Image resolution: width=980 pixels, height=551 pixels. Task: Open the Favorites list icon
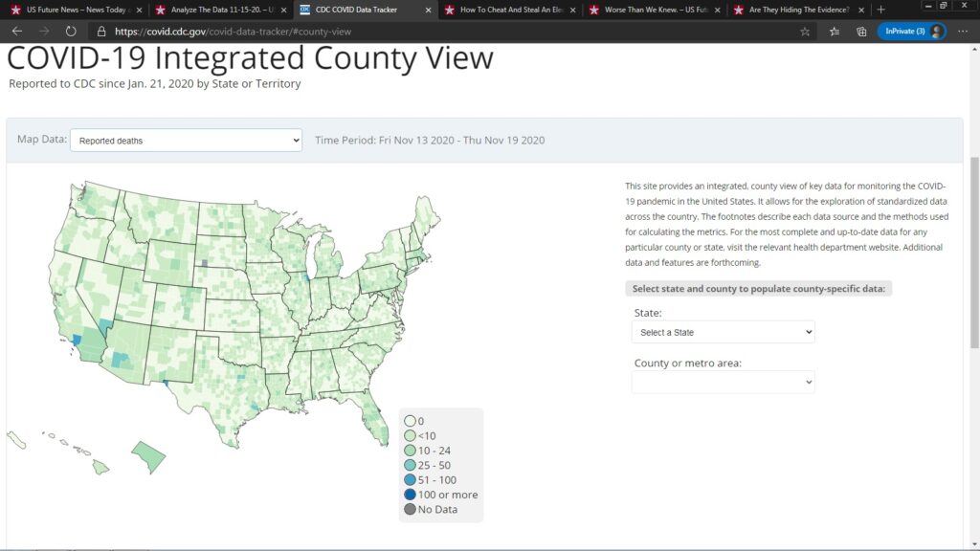pos(834,31)
